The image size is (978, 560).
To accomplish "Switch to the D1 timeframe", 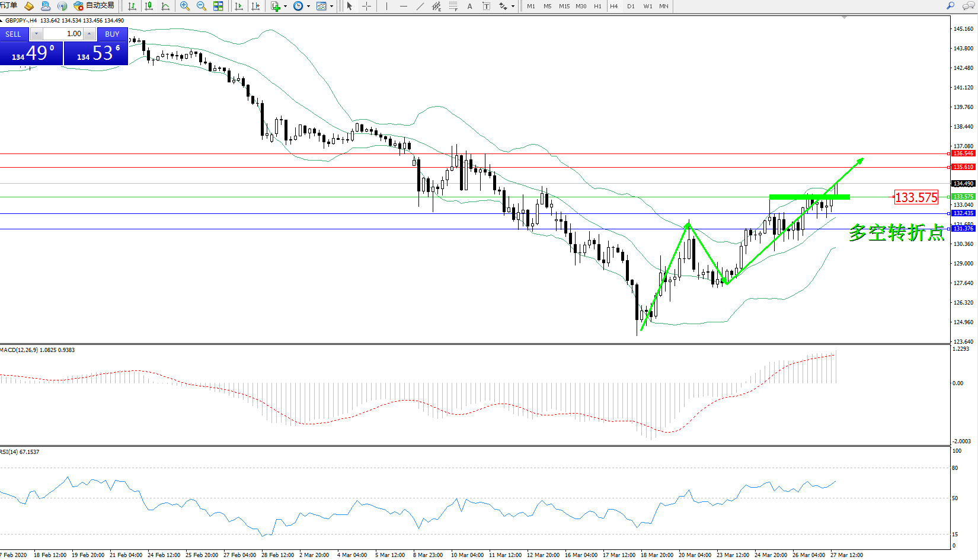I will coord(631,6).
